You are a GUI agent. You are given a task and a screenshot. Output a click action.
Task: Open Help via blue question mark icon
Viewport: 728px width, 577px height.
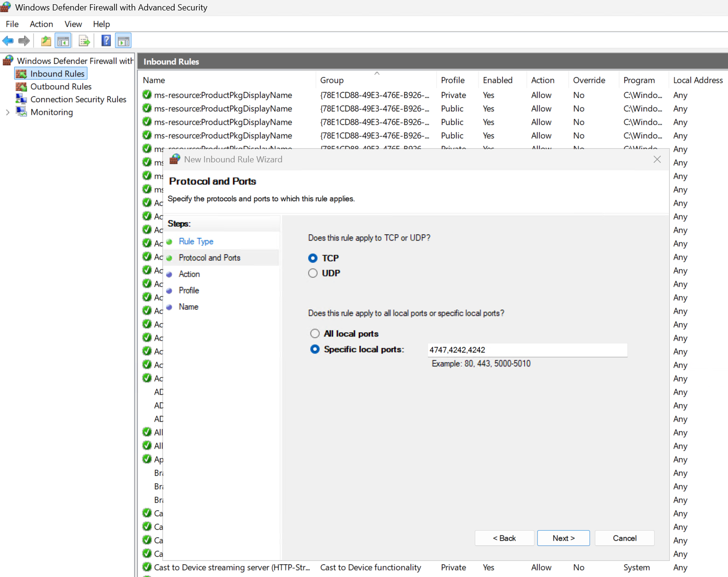(107, 41)
